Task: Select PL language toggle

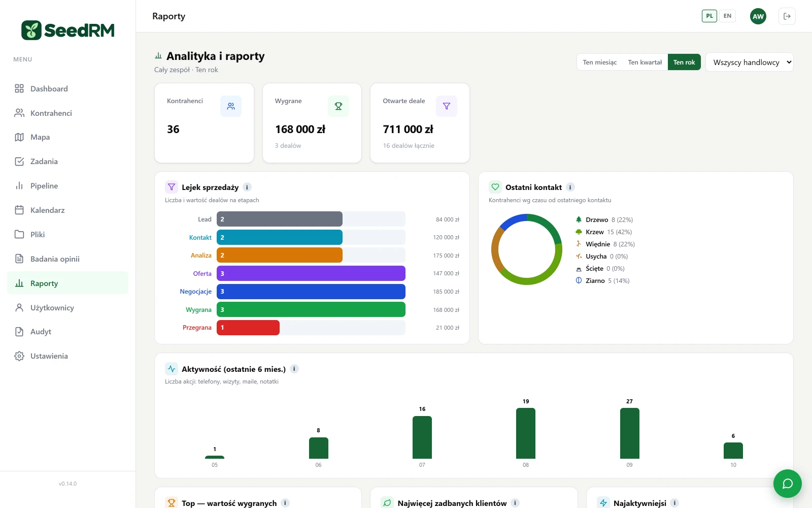Action: [x=709, y=16]
